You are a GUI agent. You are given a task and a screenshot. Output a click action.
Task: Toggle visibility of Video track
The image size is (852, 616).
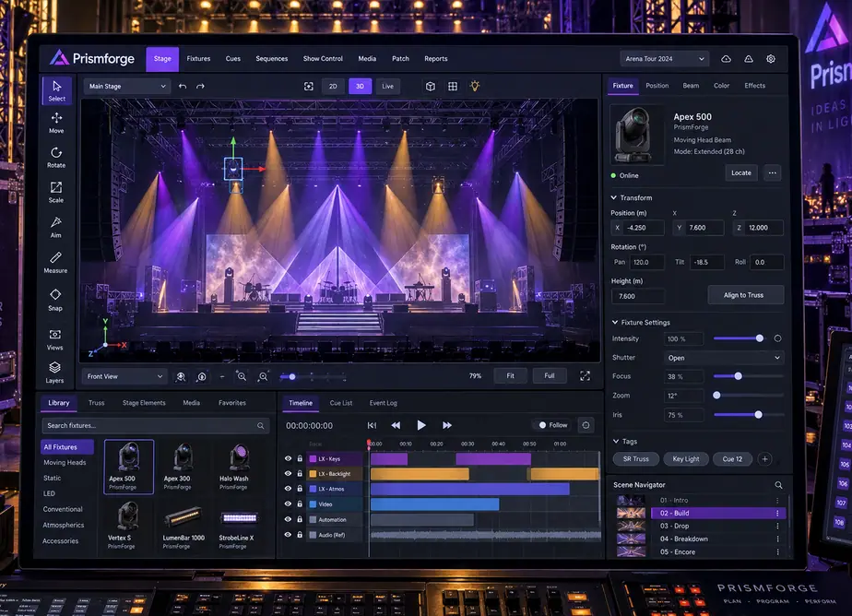pyautogui.click(x=288, y=504)
